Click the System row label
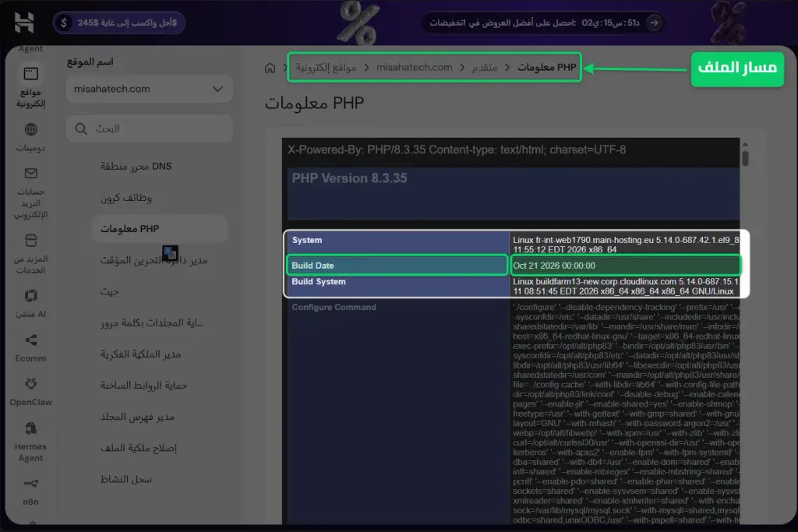798x532 pixels. [307, 240]
